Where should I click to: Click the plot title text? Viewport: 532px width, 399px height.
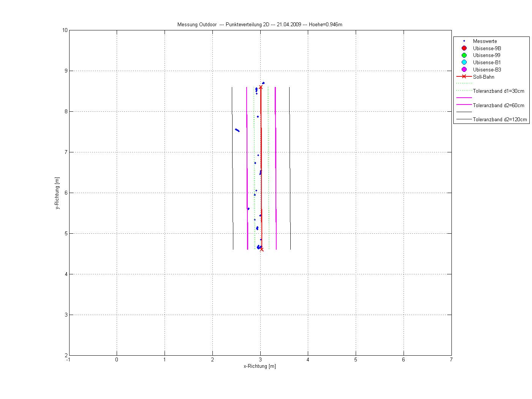(x=260, y=25)
